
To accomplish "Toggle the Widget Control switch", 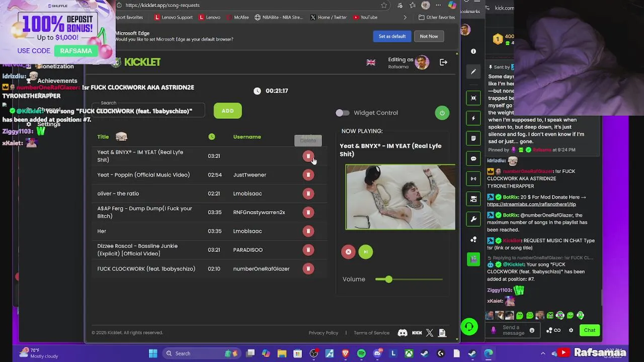I will click(343, 113).
